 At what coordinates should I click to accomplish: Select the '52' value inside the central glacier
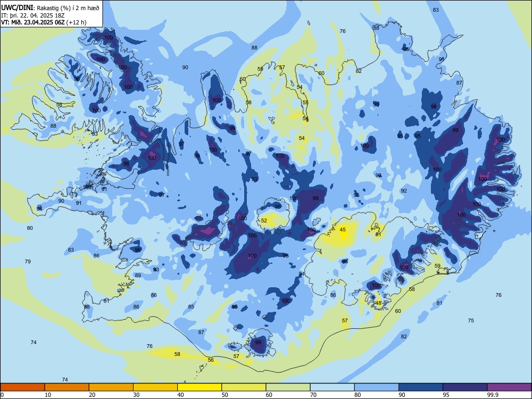(264, 221)
